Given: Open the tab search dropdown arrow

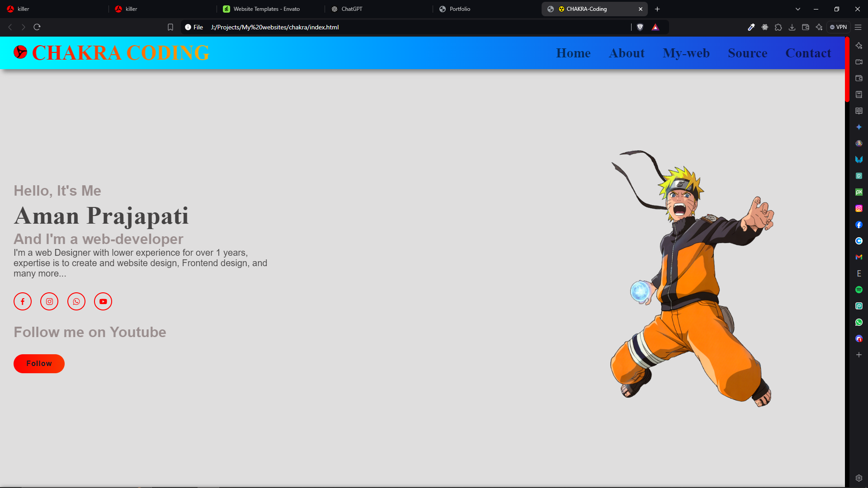Looking at the screenshot, I should click(798, 9).
